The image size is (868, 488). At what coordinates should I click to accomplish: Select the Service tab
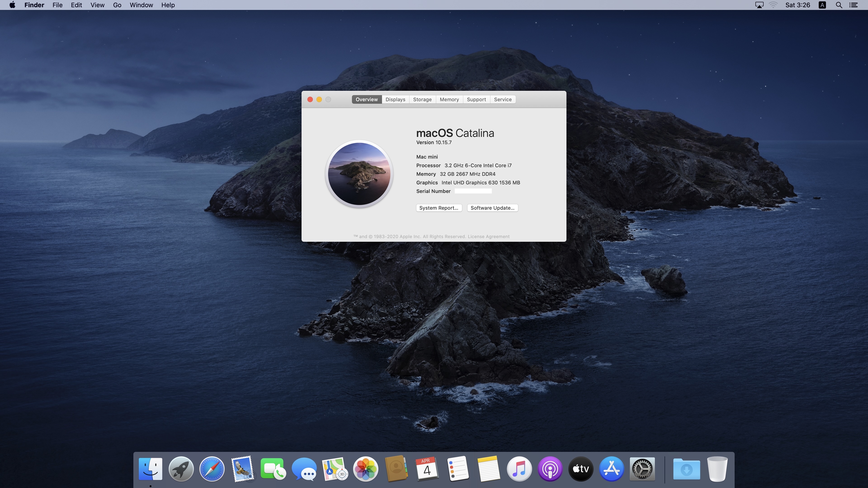click(x=502, y=99)
